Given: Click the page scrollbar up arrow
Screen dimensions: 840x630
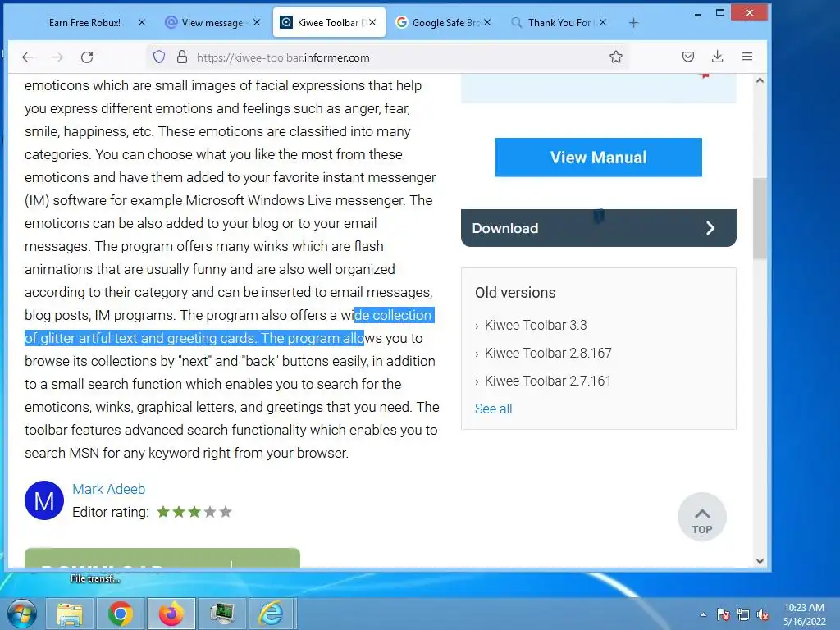Looking at the screenshot, I should (760, 80).
